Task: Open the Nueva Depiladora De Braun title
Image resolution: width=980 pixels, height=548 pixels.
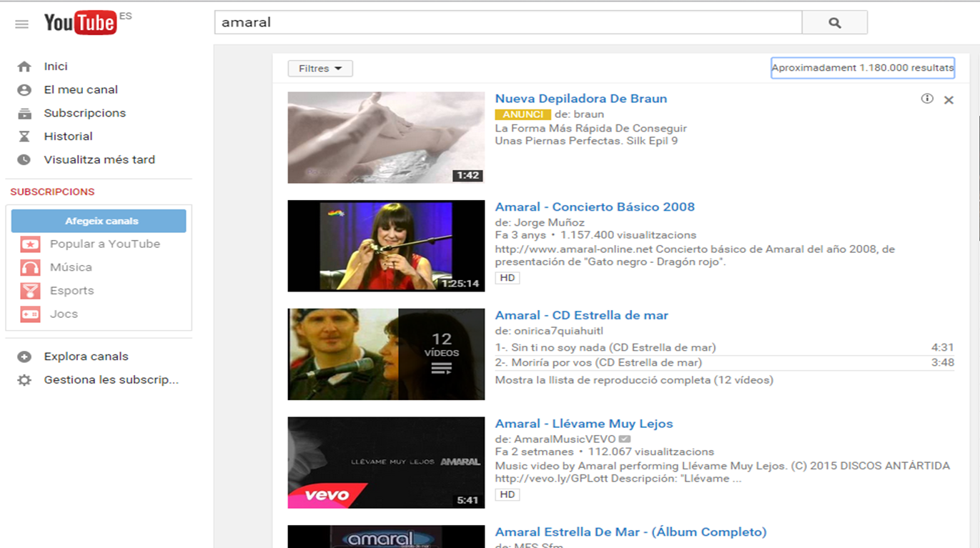Action: point(581,99)
